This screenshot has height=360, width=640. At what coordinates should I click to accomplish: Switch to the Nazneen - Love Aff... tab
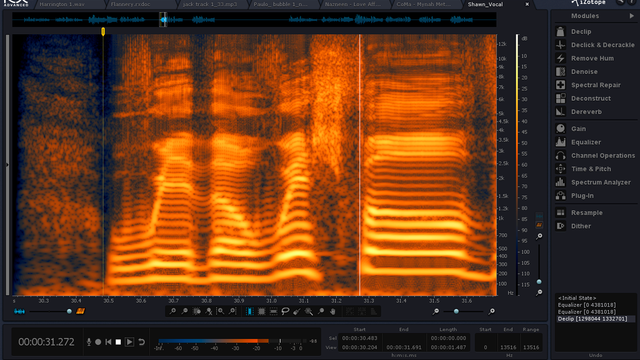[353, 4]
